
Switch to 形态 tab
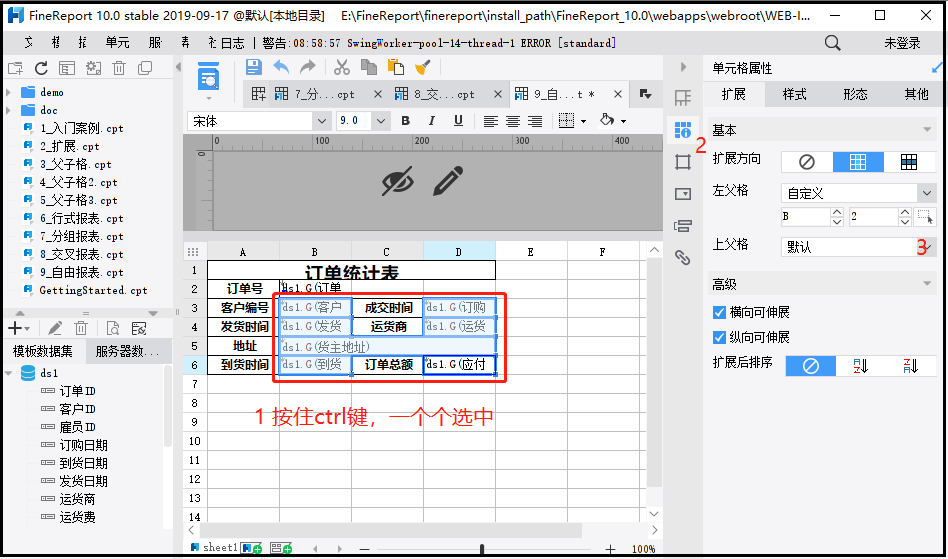point(855,94)
